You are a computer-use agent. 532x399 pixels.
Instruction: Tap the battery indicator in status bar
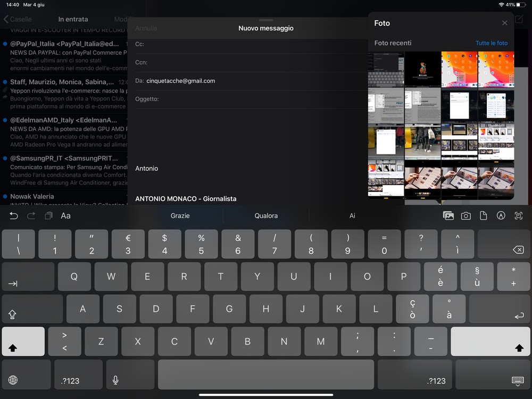coord(521,5)
